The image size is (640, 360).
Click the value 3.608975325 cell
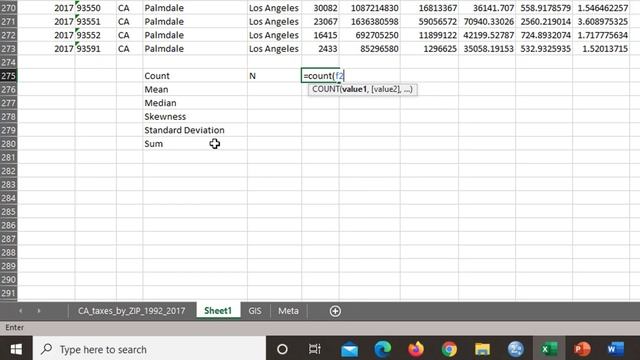(601, 21)
